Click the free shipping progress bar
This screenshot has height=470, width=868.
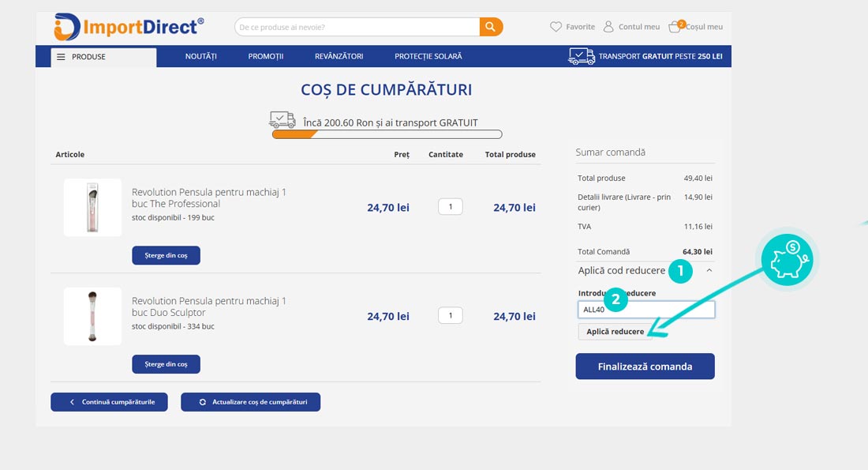tap(387, 134)
